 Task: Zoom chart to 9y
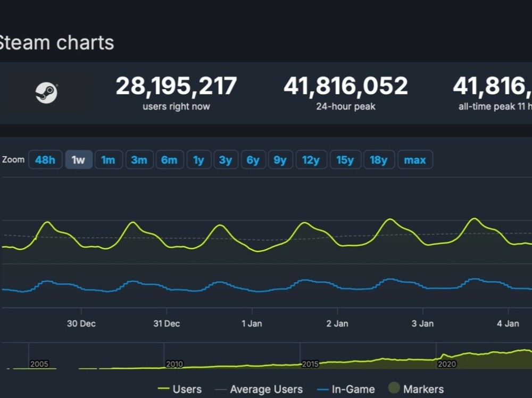pos(280,160)
